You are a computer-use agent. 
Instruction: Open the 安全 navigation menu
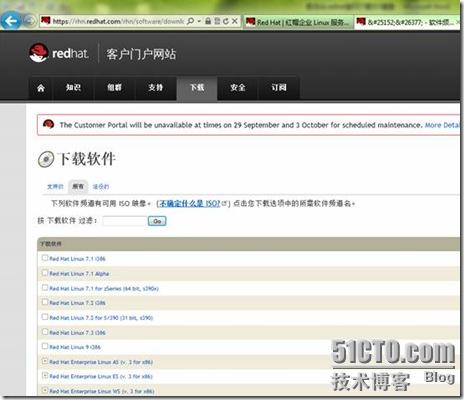point(238,88)
